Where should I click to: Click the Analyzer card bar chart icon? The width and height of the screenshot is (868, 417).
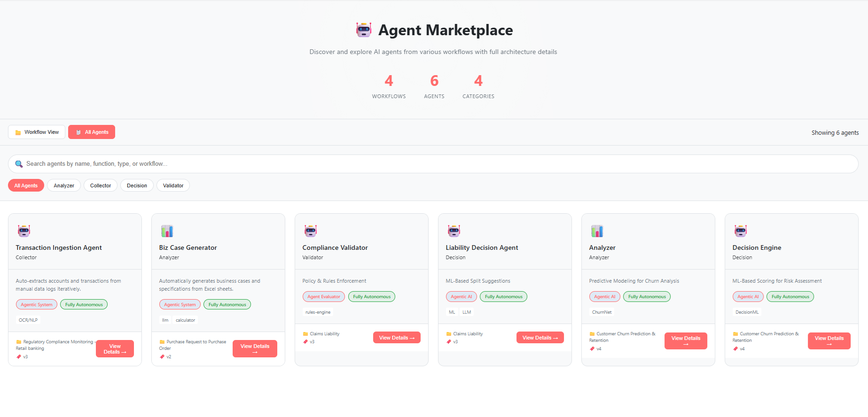coord(597,231)
